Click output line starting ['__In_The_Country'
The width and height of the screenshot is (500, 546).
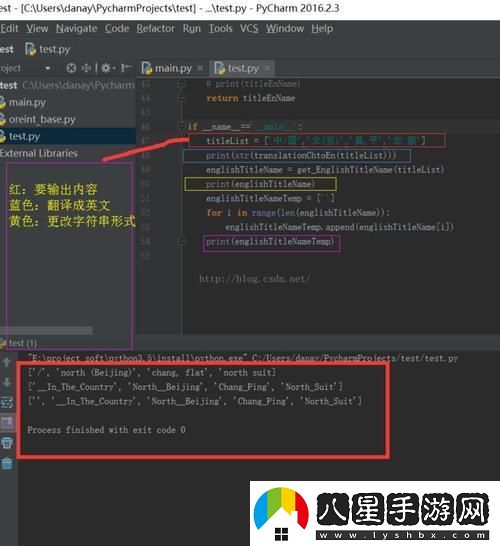pyautogui.click(x=185, y=387)
